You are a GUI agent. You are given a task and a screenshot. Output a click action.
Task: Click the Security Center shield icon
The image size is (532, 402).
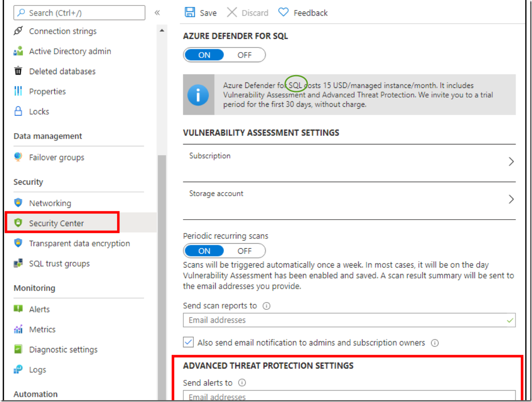18,223
